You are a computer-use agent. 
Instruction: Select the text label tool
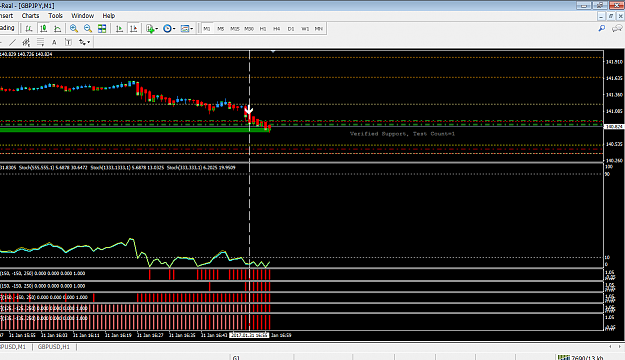(68, 42)
